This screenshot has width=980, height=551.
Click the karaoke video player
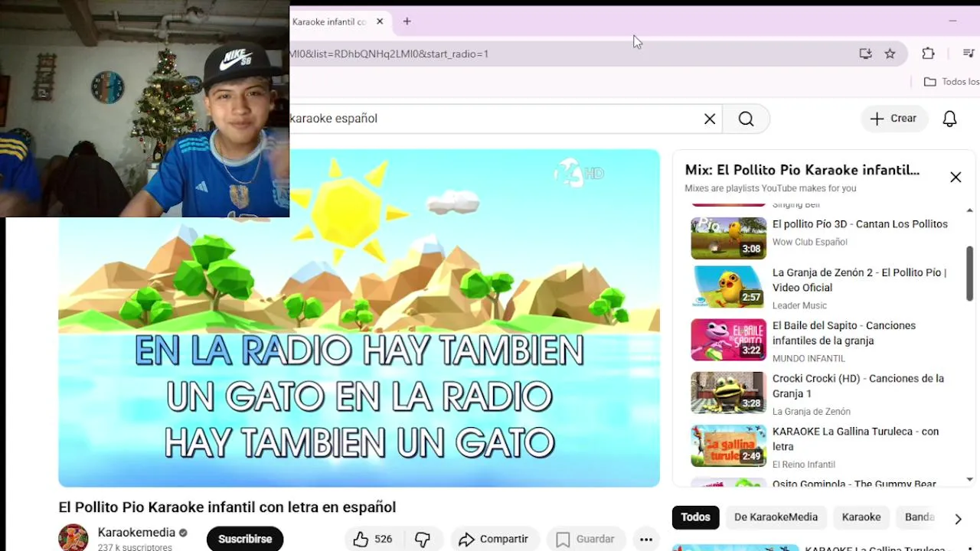coord(359,318)
